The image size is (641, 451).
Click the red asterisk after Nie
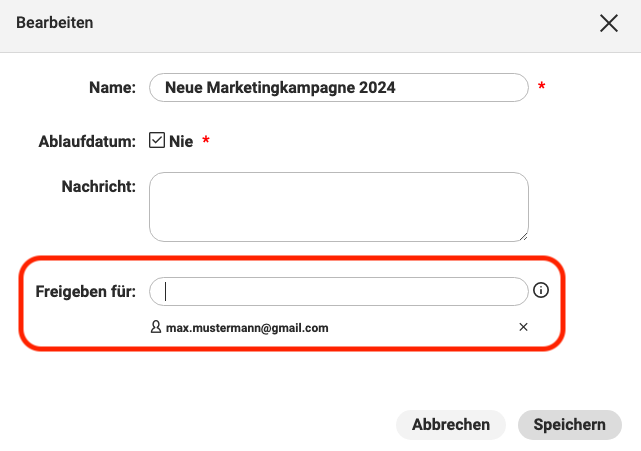click(x=206, y=140)
